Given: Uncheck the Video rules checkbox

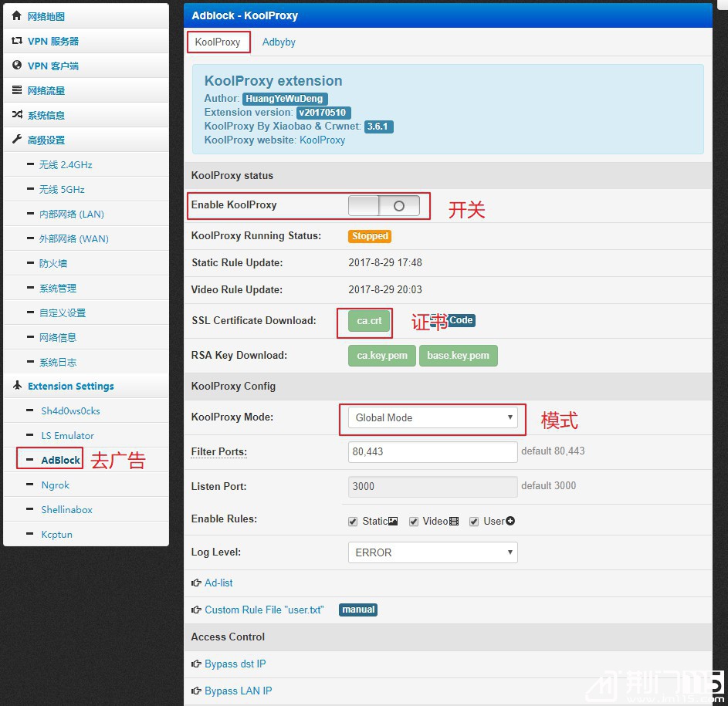Looking at the screenshot, I should point(414,522).
